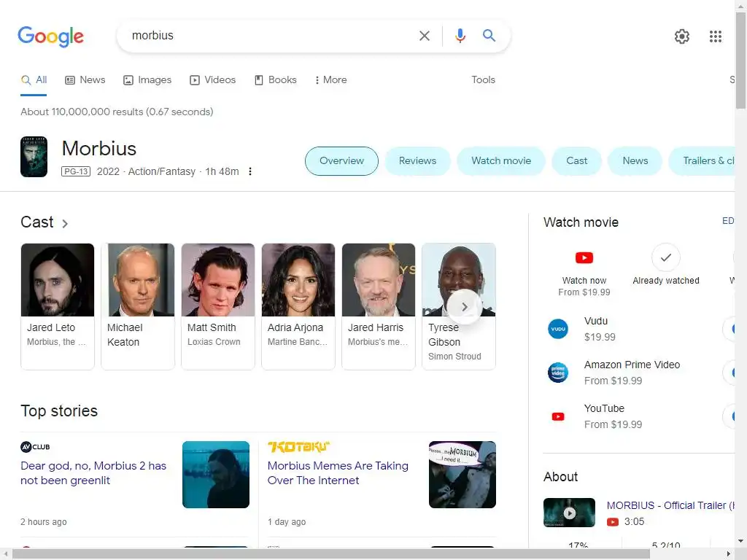Switch to the Books tab
The height and width of the screenshot is (560, 747).
[x=275, y=80]
